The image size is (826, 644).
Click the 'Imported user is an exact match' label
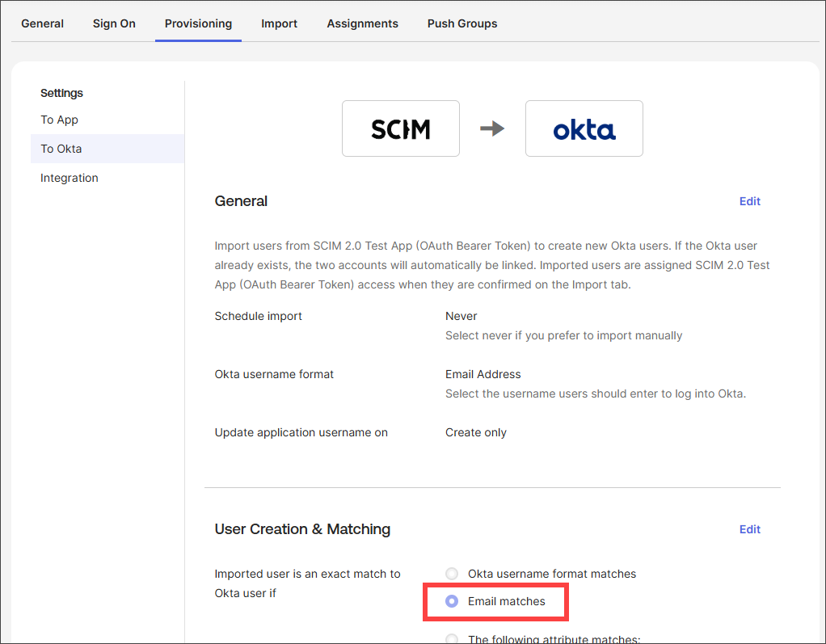[308, 583]
